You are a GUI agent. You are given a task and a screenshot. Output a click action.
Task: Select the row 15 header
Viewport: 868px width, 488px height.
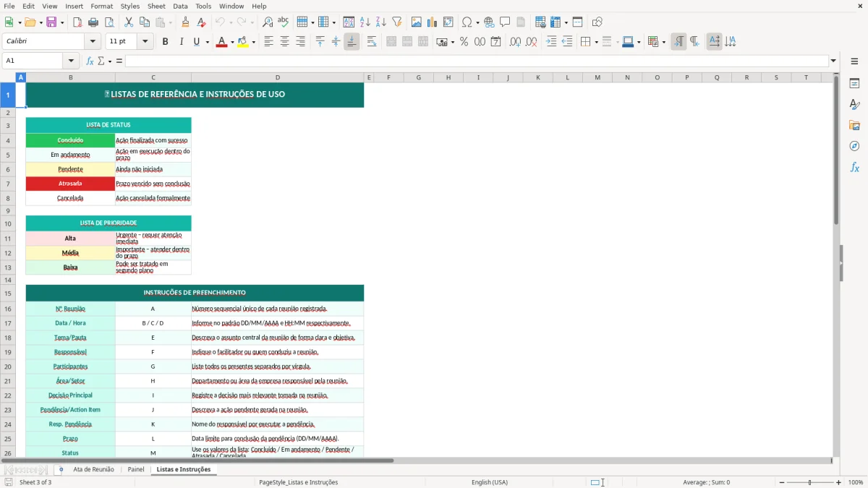click(9, 293)
